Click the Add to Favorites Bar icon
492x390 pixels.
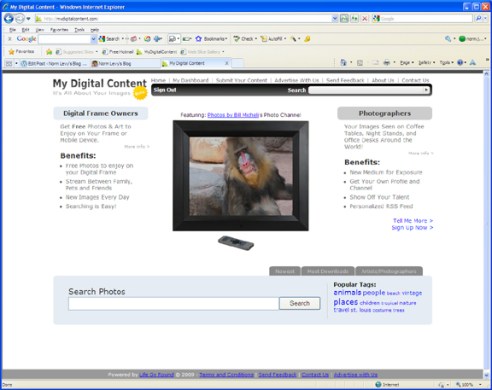coord(49,52)
